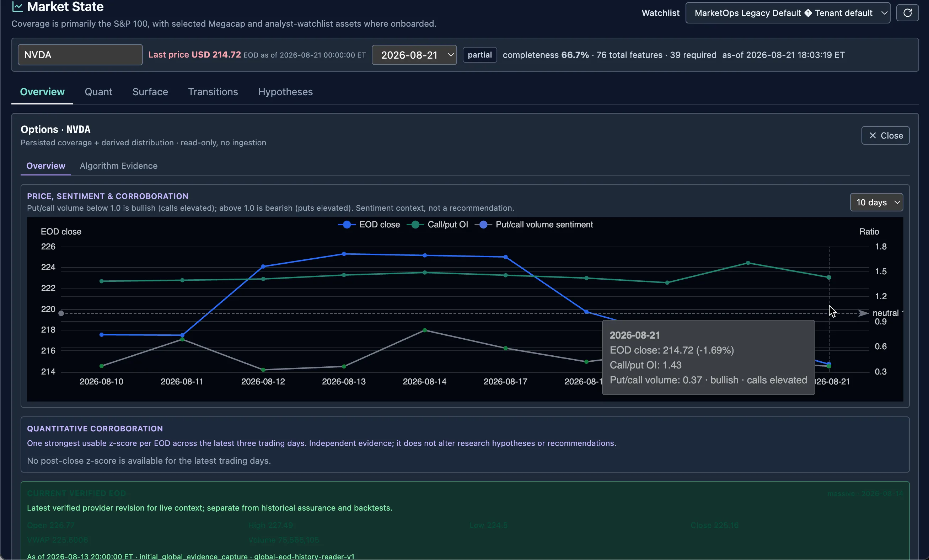Screen dimensions: 929x560
Task: Click the neutral line arrow marker
Action: click(x=863, y=313)
